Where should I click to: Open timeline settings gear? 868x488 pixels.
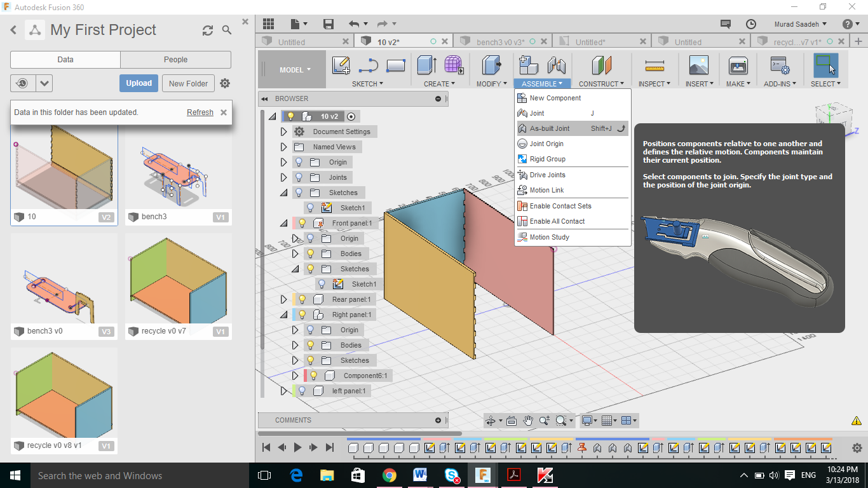coord(857,448)
